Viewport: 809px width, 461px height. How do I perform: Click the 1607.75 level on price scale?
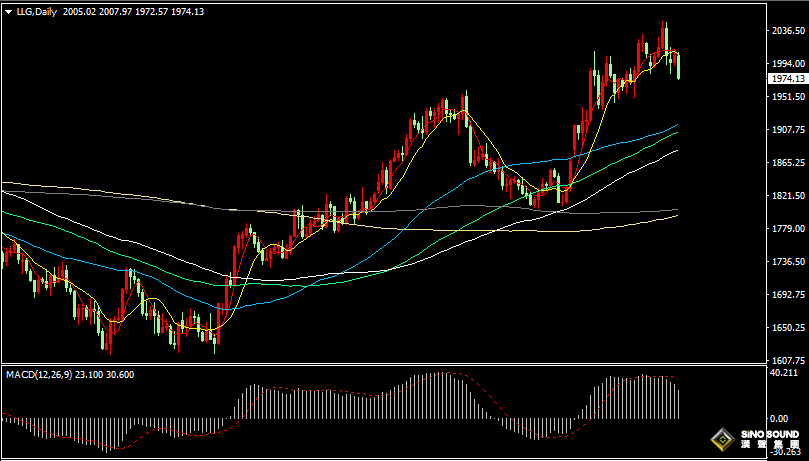787,361
